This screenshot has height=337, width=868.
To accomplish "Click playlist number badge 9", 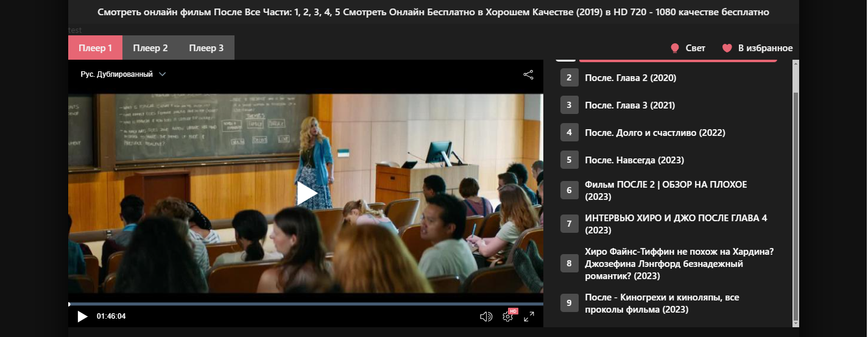I will [569, 303].
